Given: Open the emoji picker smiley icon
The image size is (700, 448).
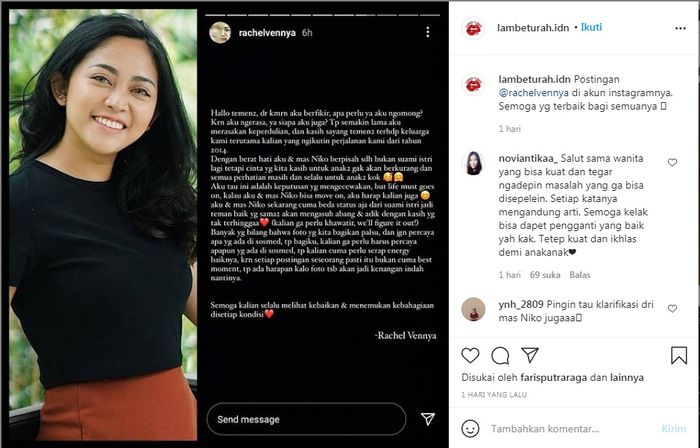Looking at the screenshot, I should (x=470, y=428).
